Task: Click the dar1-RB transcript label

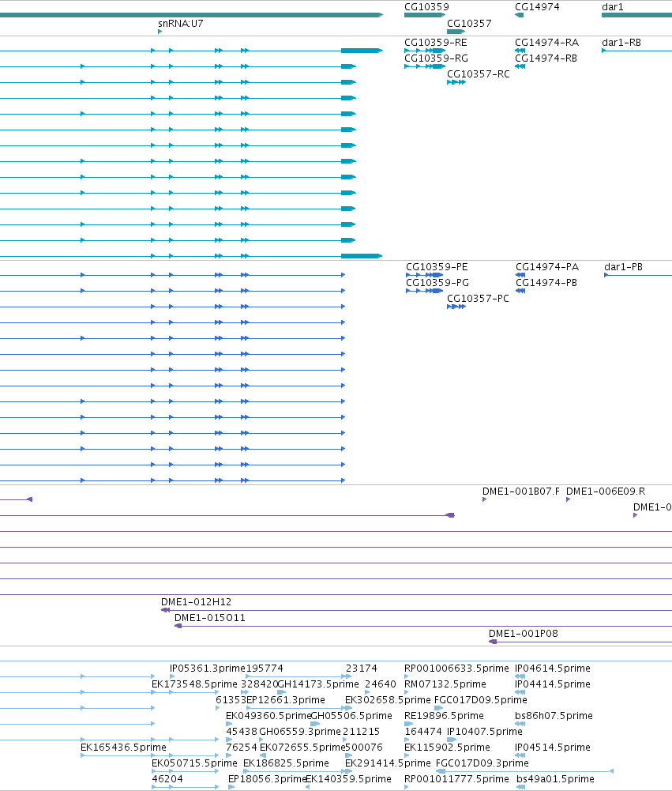Action: [x=621, y=43]
